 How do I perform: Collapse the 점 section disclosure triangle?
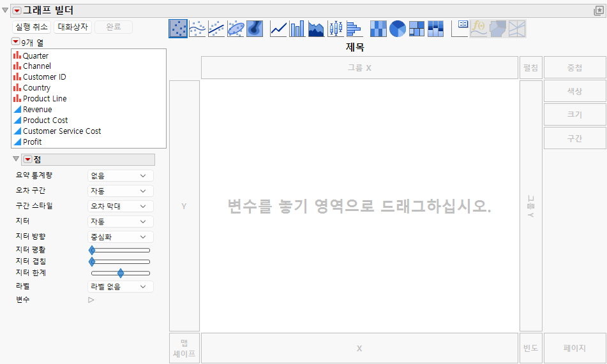pyautogui.click(x=16, y=159)
